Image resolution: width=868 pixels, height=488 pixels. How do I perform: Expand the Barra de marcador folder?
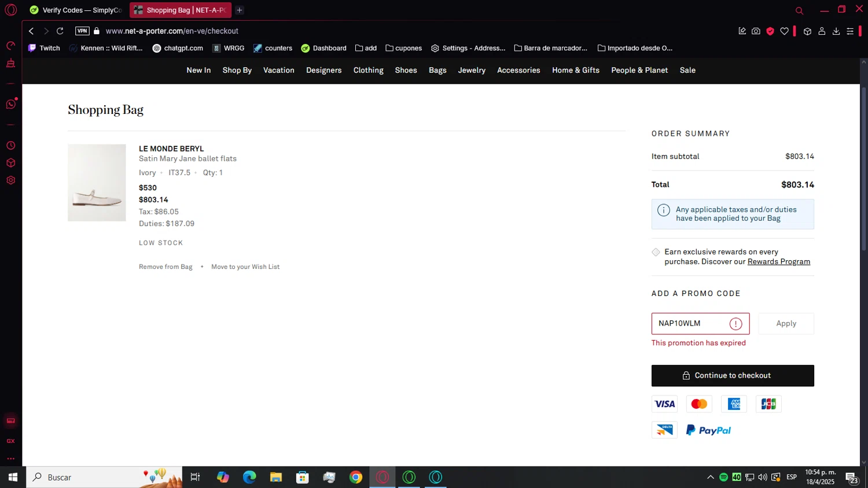pos(550,48)
